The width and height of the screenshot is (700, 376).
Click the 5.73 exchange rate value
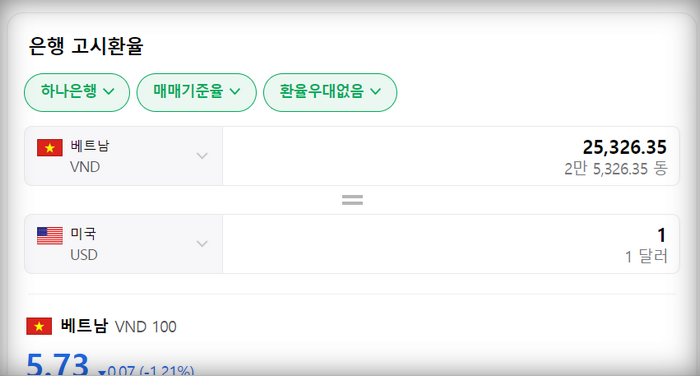tap(58, 365)
